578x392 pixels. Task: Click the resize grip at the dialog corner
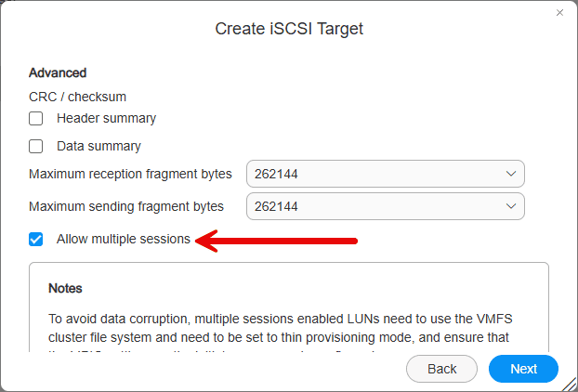click(570, 384)
